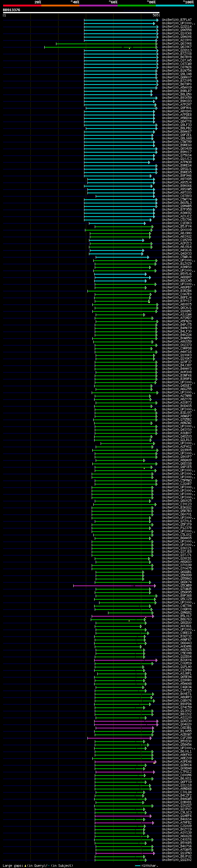Image resolution: width=197 pixels, height=868 pixels.
Task: Click the purple ~60% identity legend segment
Action: (99, 6)
